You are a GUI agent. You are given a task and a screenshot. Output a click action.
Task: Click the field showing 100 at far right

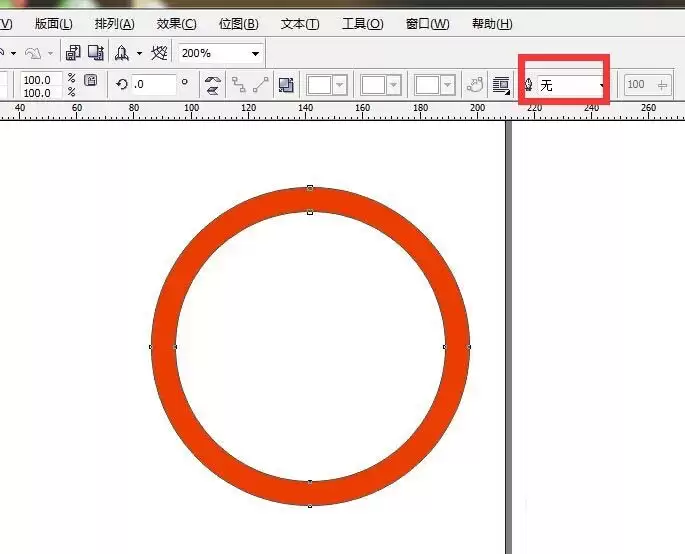tap(647, 84)
